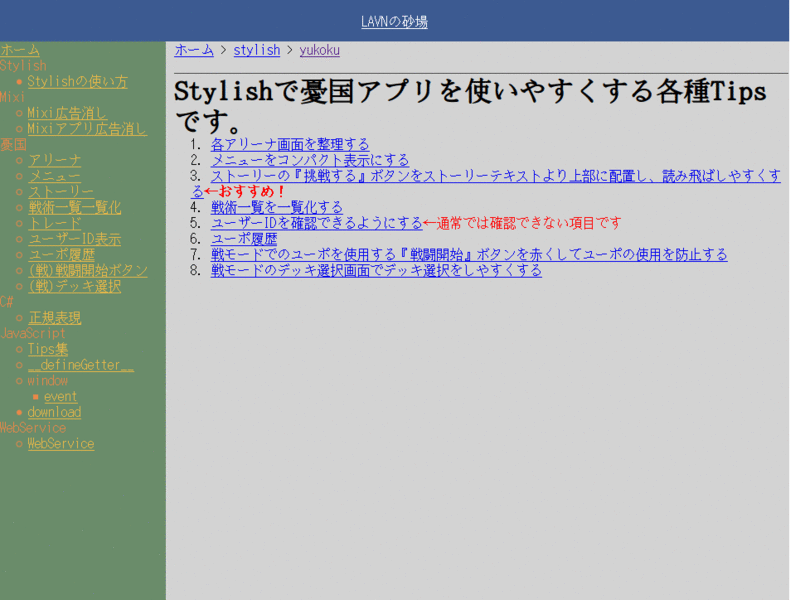Screen dimensions: 800x600
Task: Open (戦)デッキ選択 sidebar link
Action: 74,286
